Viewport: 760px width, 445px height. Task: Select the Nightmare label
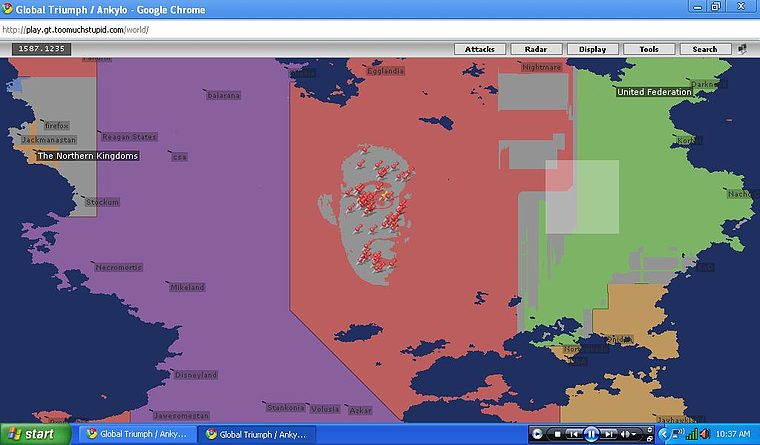coord(541,67)
